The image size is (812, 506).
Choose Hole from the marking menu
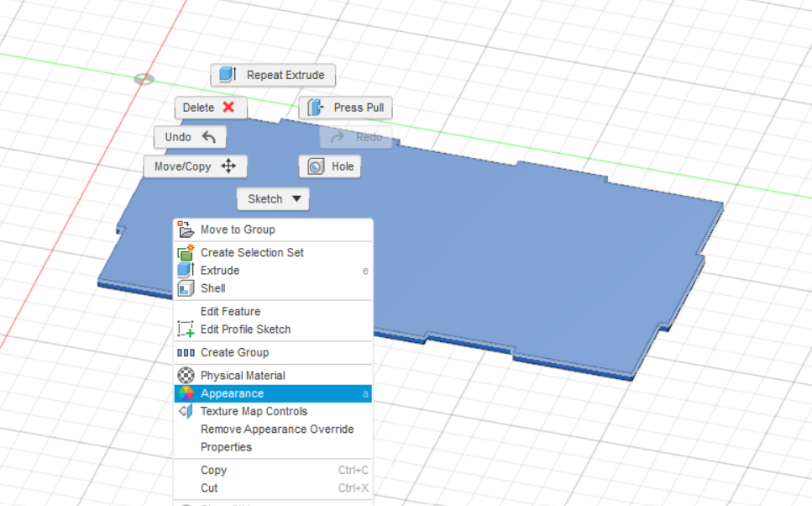click(330, 166)
